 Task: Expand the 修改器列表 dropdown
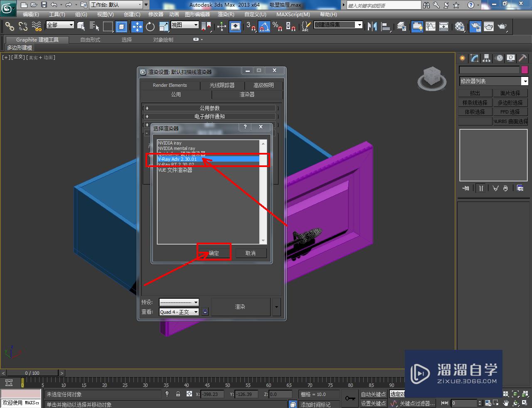point(494,81)
